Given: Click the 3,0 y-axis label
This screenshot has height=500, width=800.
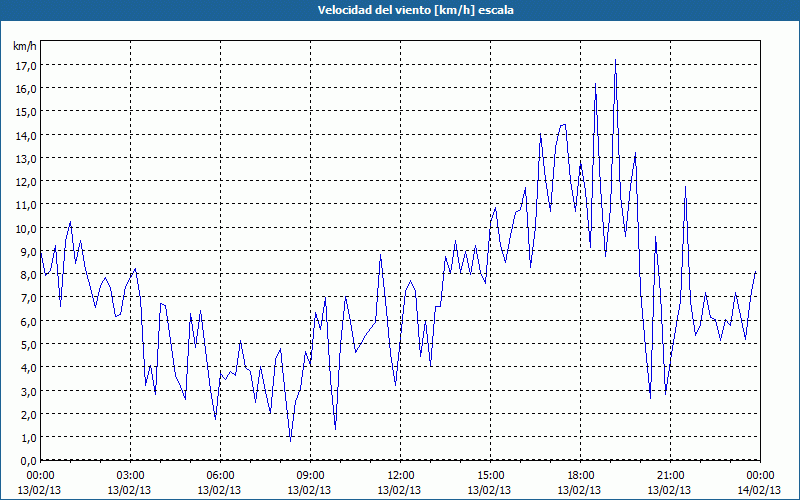Looking at the screenshot, I should [x=28, y=391].
